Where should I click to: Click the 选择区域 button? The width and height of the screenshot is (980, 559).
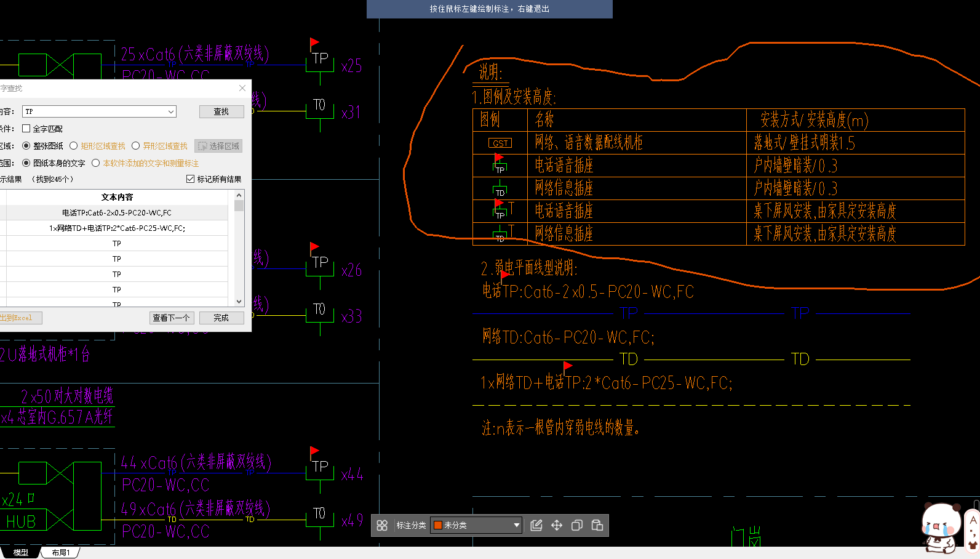pyautogui.click(x=218, y=146)
